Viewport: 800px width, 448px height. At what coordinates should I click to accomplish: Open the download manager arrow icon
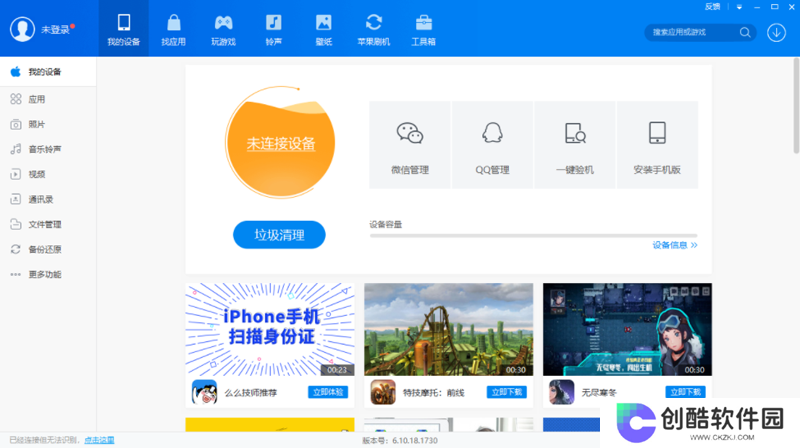[776, 33]
